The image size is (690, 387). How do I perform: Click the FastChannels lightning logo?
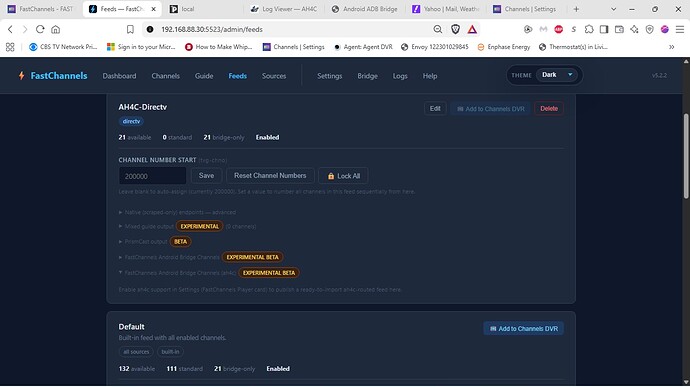pyautogui.click(x=21, y=76)
